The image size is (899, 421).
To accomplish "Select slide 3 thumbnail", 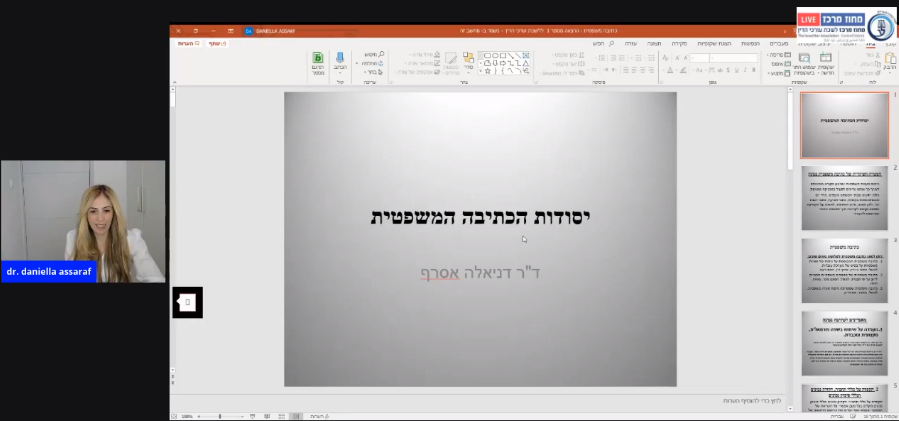I will click(x=845, y=271).
